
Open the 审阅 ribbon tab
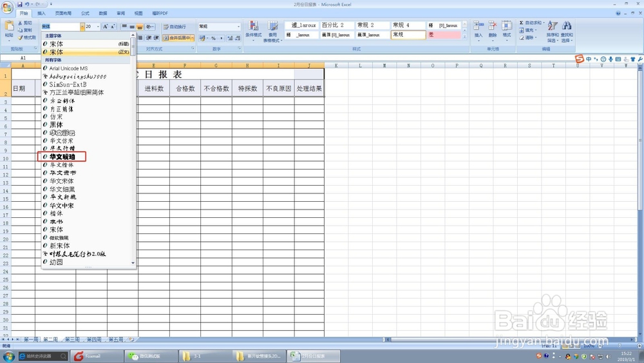click(x=121, y=13)
